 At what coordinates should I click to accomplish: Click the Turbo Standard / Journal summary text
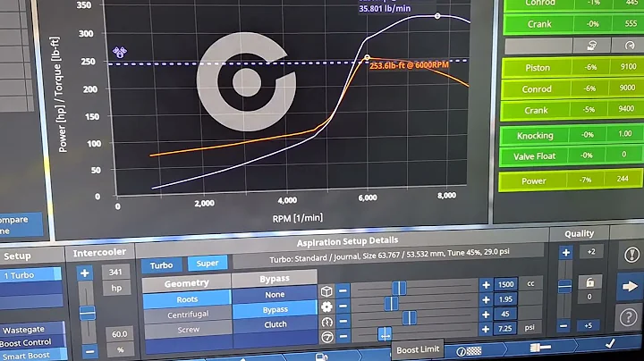[389, 256]
